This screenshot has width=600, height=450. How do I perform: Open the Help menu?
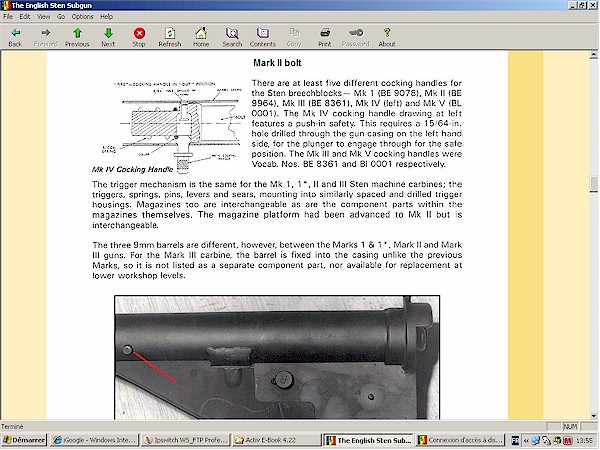click(106, 16)
